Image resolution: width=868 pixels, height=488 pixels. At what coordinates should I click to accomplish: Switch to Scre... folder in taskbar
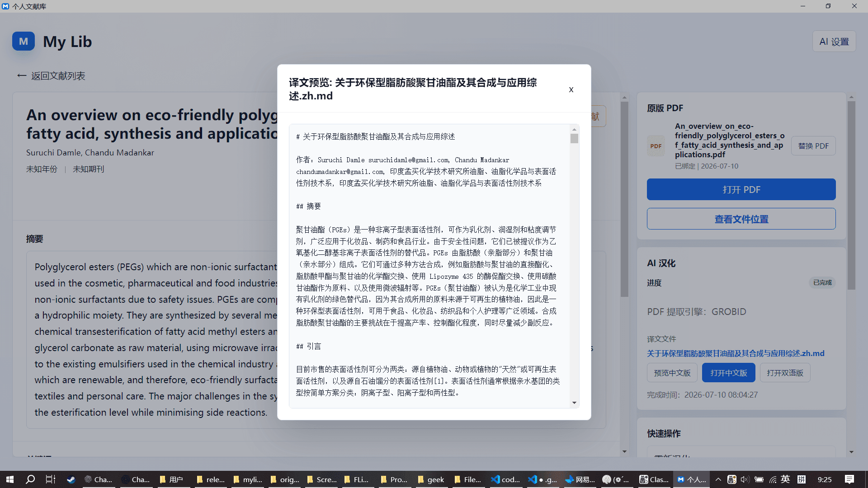pos(321,479)
